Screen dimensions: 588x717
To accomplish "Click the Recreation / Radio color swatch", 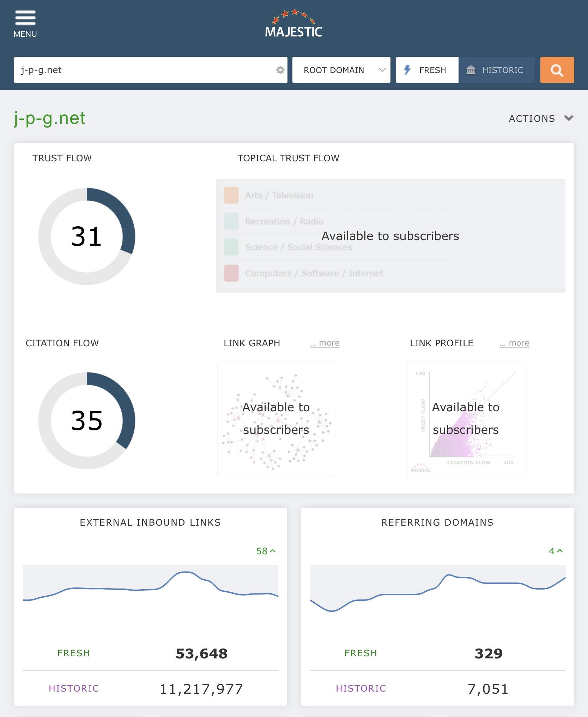I will pos(231,221).
